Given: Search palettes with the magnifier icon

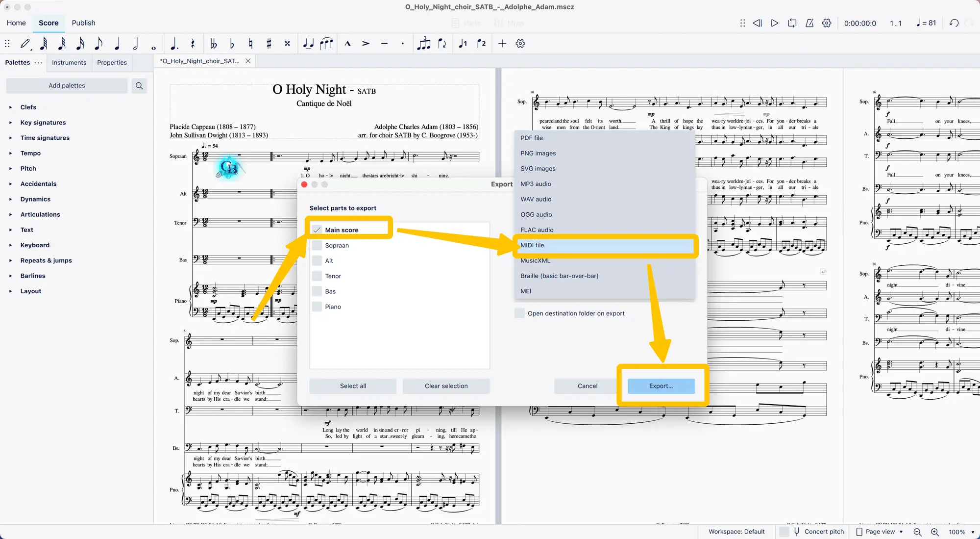Looking at the screenshot, I should (139, 86).
